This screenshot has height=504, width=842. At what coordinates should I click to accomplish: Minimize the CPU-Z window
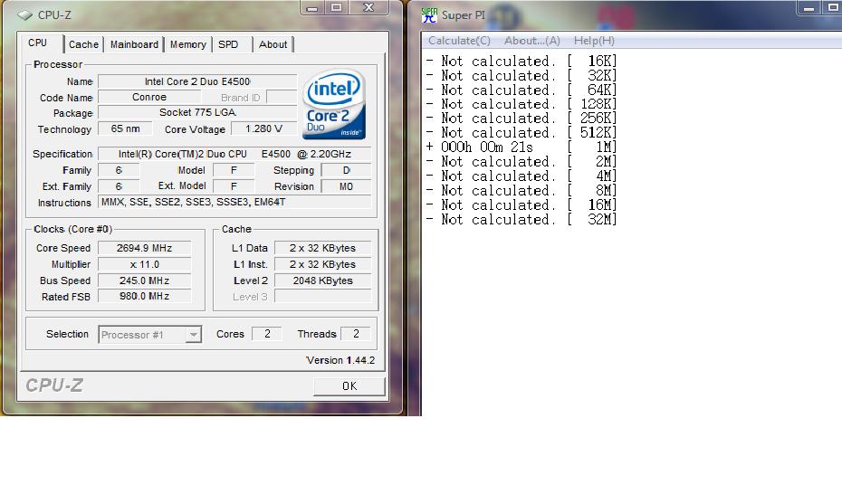pyautogui.click(x=311, y=7)
